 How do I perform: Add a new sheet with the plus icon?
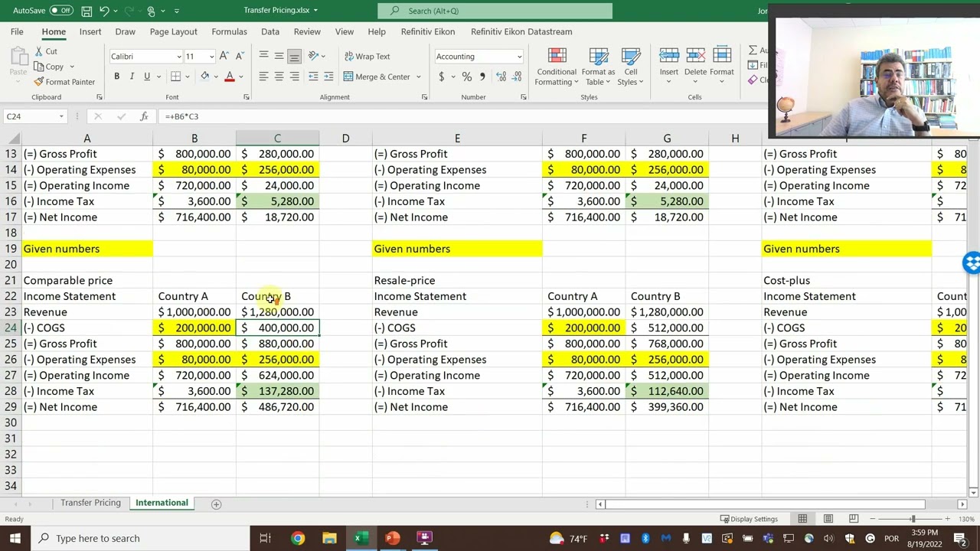coord(216,504)
